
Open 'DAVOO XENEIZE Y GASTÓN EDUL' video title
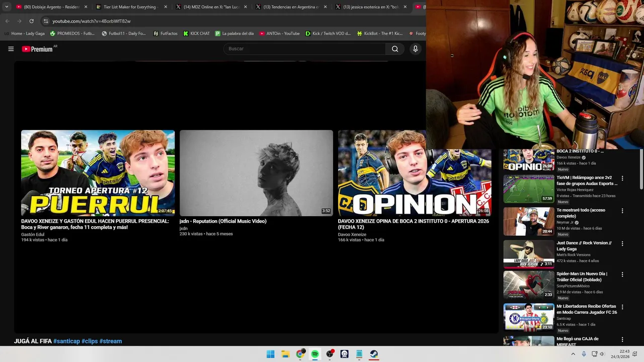pyautogui.click(x=95, y=224)
